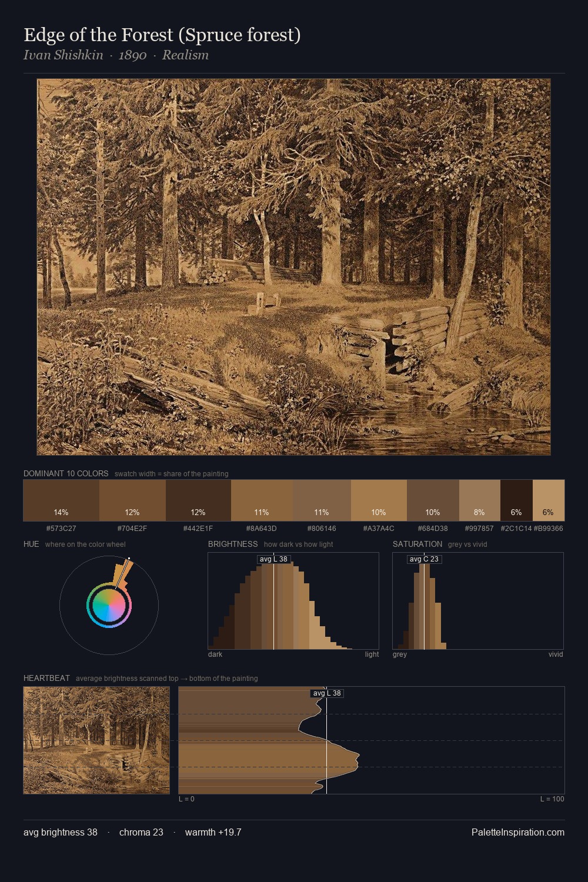Image resolution: width=588 pixels, height=882 pixels.
Task: Click the 'avg L 38' label in brightness chart
Action: 274,559
